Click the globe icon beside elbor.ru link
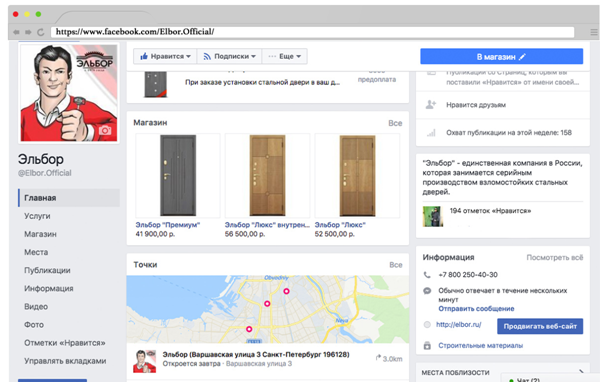Viewport: 605px width, 384px height. click(x=427, y=325)
